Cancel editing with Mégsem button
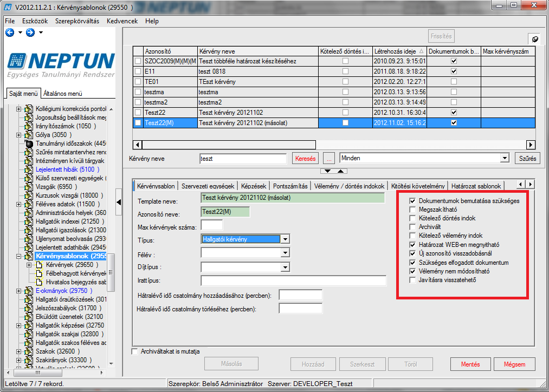The height and width of the screenshot is (392, 549). tap(514, 364)
